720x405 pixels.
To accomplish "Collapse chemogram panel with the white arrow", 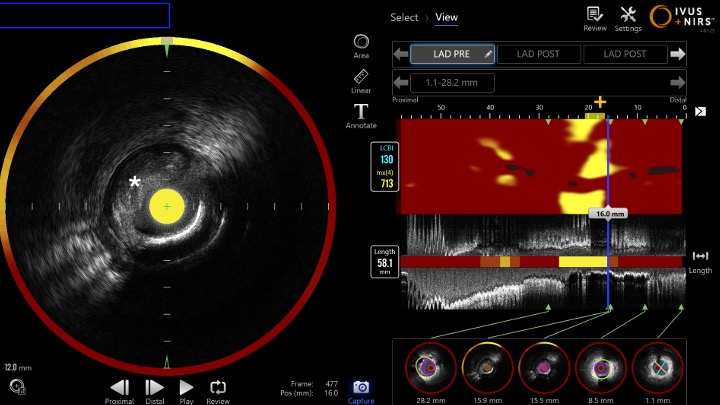I will coord(700,111).
